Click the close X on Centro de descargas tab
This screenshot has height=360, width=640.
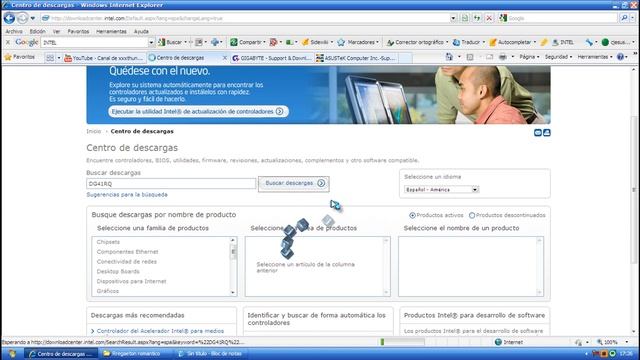pos(224,58)
